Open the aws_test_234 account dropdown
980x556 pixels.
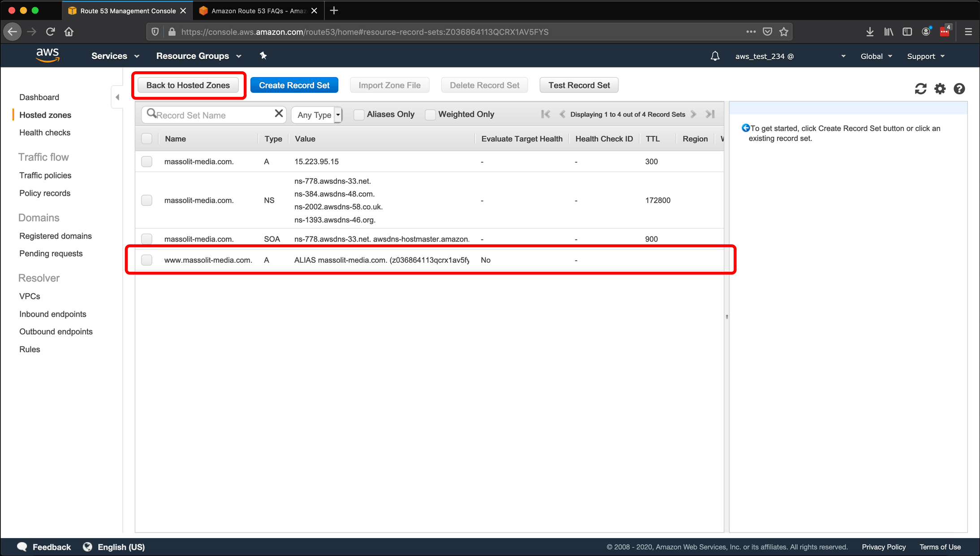(790, 56)
